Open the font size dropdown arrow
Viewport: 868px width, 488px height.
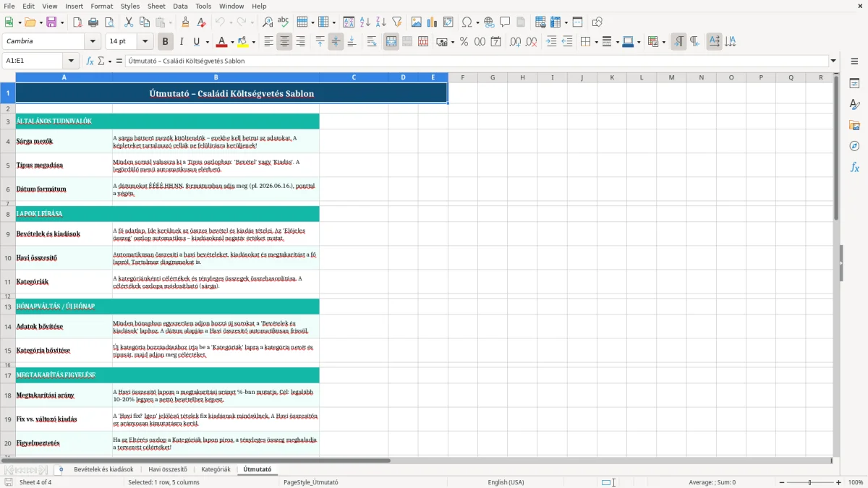[x=145, y=42]
